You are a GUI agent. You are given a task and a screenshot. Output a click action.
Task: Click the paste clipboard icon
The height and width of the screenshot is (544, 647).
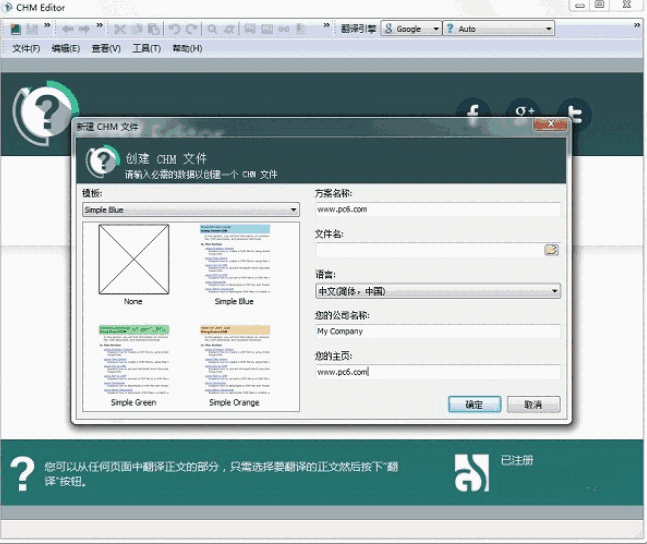tap(153, 29)
